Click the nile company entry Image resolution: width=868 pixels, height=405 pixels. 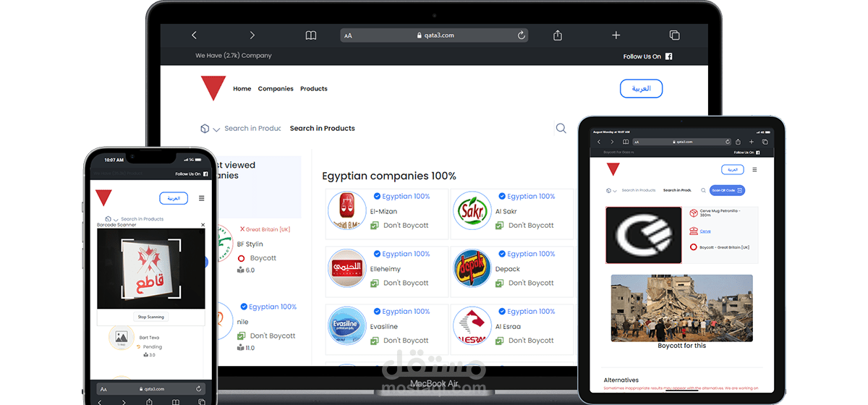pos(243,322)
